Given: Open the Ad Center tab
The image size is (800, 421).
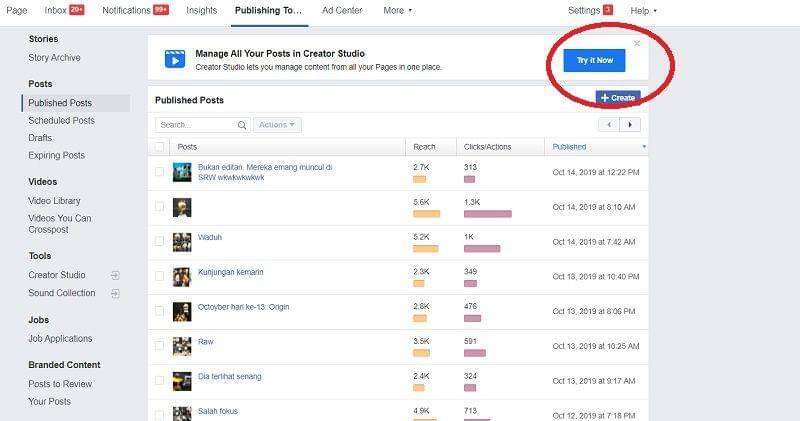Looking at the screenshot, I should [342, 10].
